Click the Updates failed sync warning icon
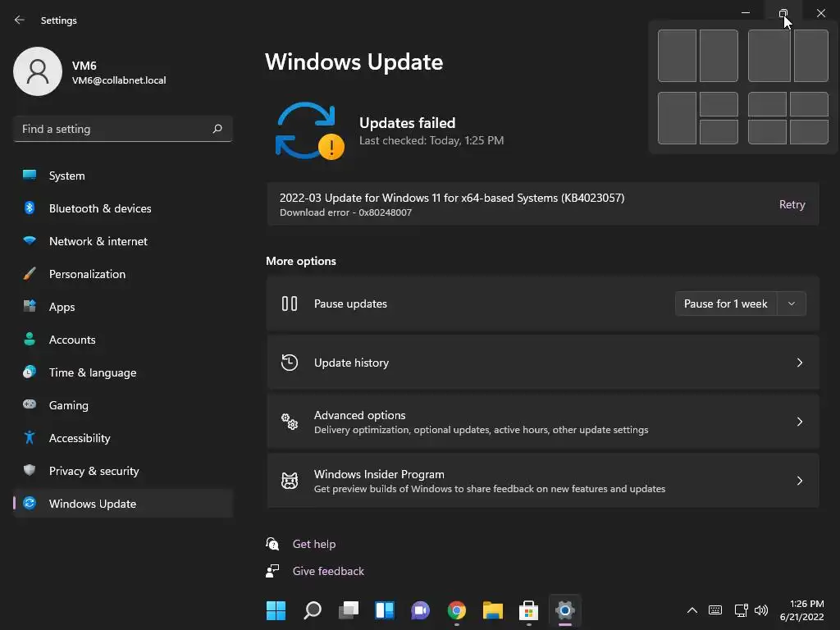 click(x=309, y=130)
